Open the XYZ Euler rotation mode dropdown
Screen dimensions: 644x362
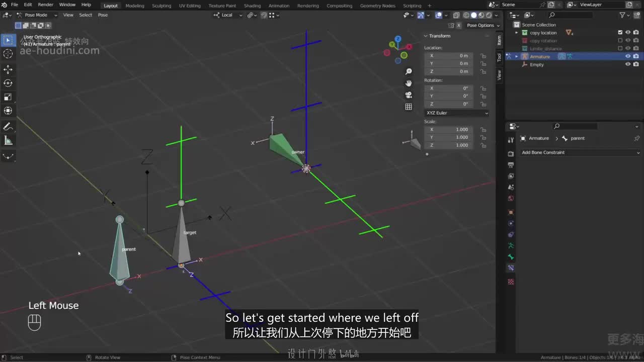tap(457, 113)
